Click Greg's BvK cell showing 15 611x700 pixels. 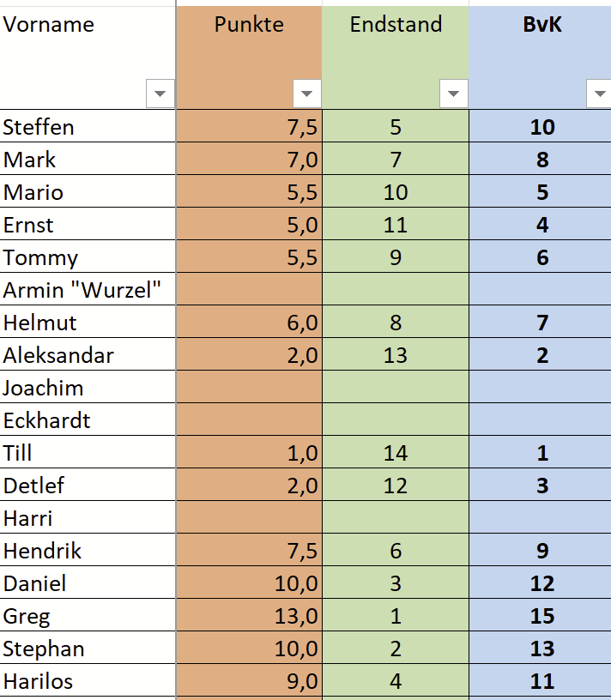click(x=541, y=617)
